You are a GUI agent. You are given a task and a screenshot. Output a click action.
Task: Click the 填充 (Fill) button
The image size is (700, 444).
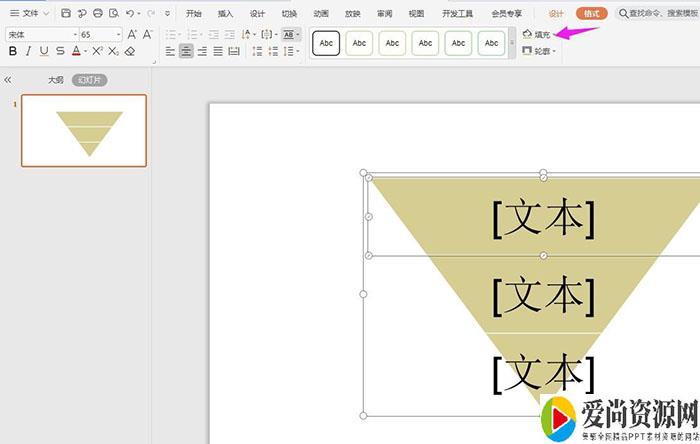[x=537, y=34]
